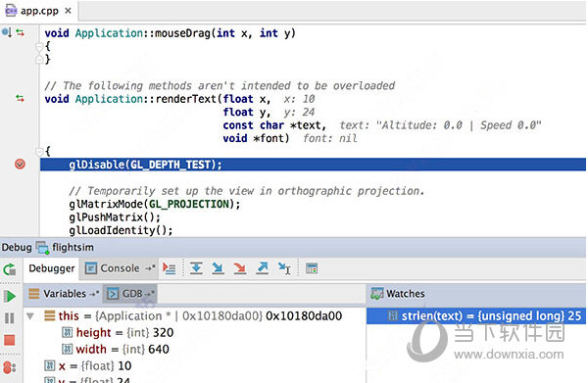
Task: Switch to the Debugger tab
Action: tap(51, 268)
